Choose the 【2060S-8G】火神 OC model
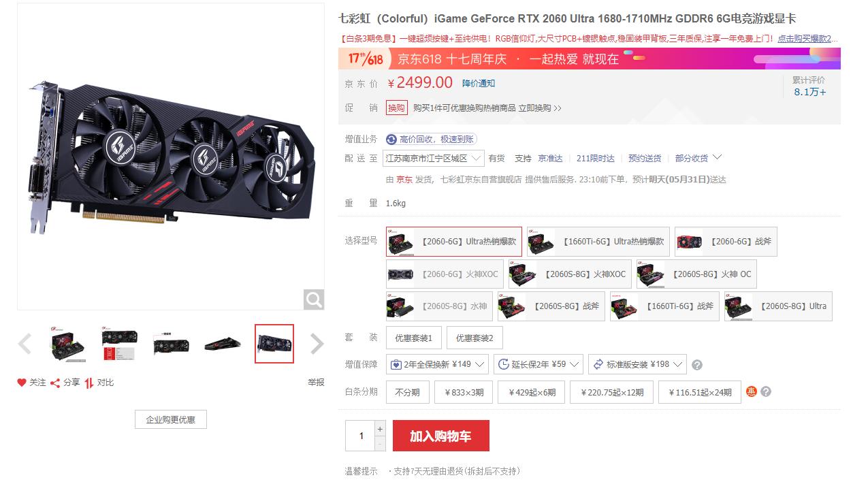 tap(696, 274)
